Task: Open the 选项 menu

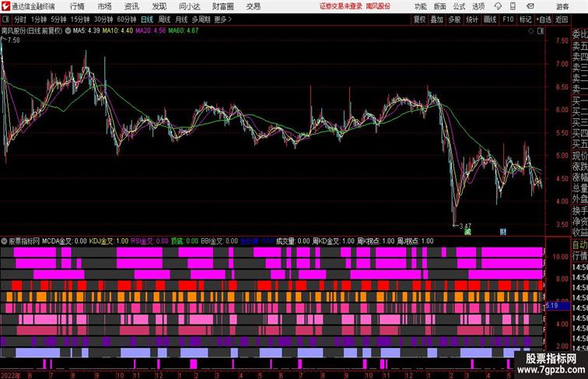Action: (478, 6)
